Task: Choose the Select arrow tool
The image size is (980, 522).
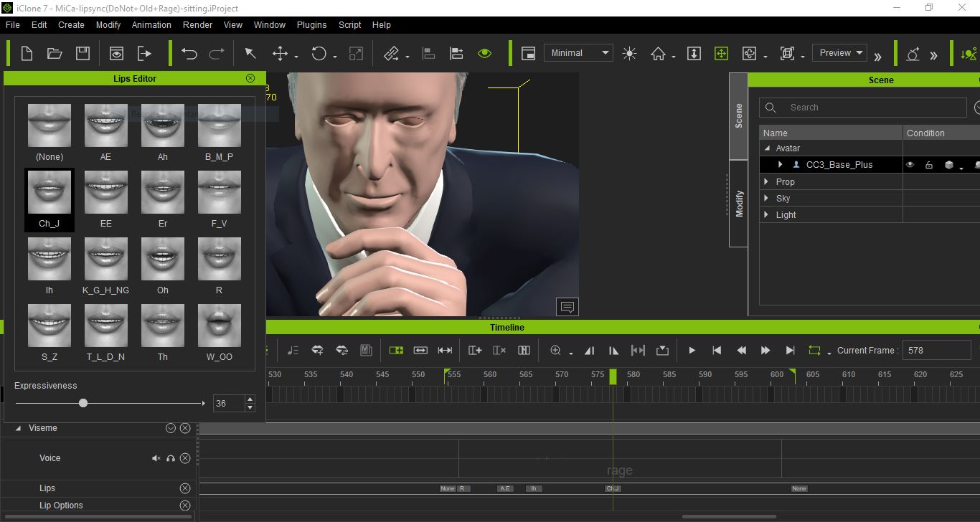Action: [250, 53]
